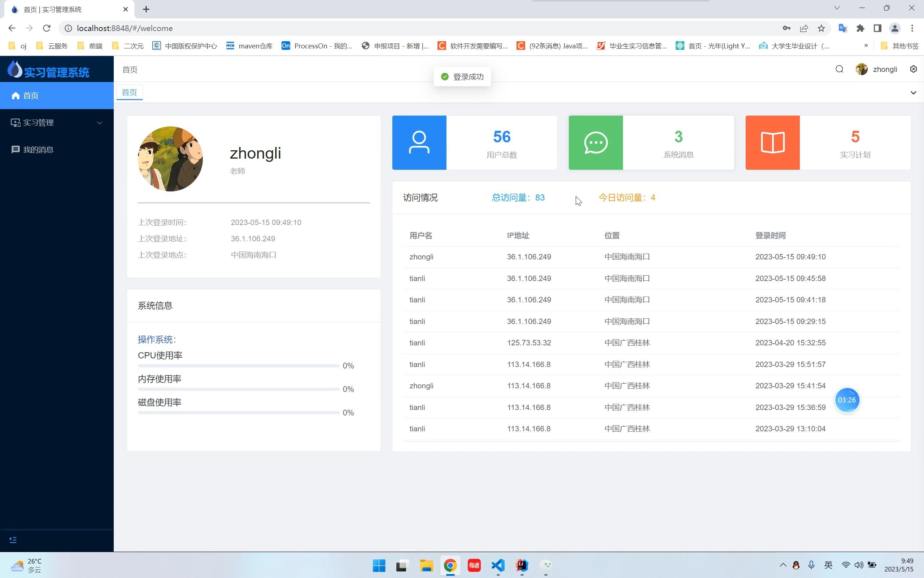This screenshot has height=578, width=924.
Task: Open IntelliJ IDEA from the taskbar
Action: (x=522, y=565)
